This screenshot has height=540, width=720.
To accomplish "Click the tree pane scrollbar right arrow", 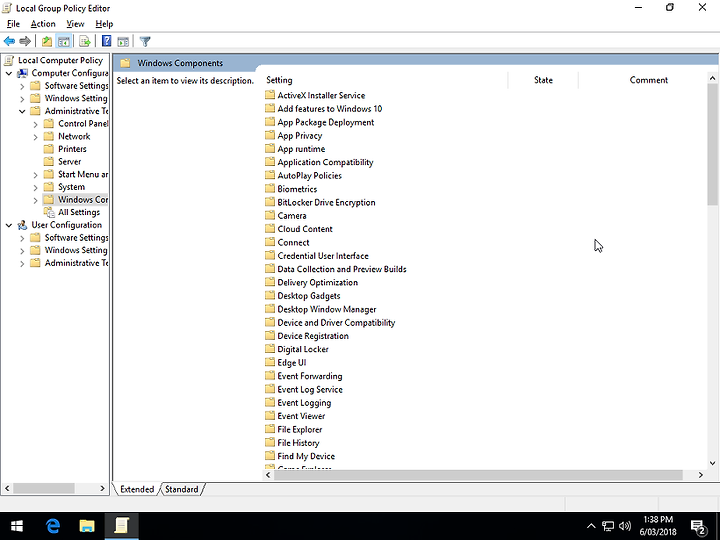I will 102,488.
